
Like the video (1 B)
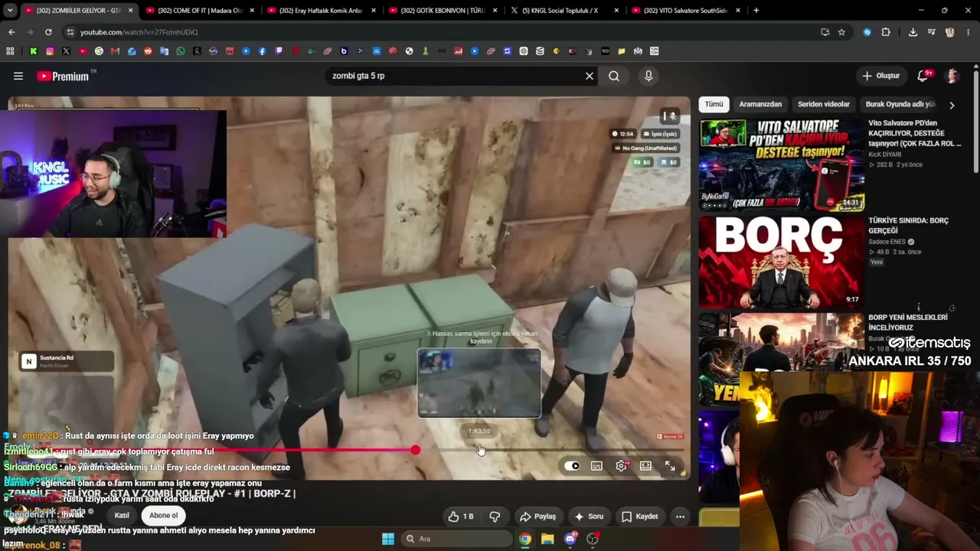(461, 517)
